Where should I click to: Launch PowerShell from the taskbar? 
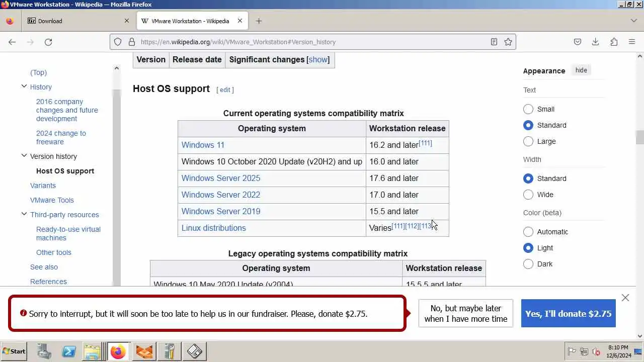[x=69, y=351]
